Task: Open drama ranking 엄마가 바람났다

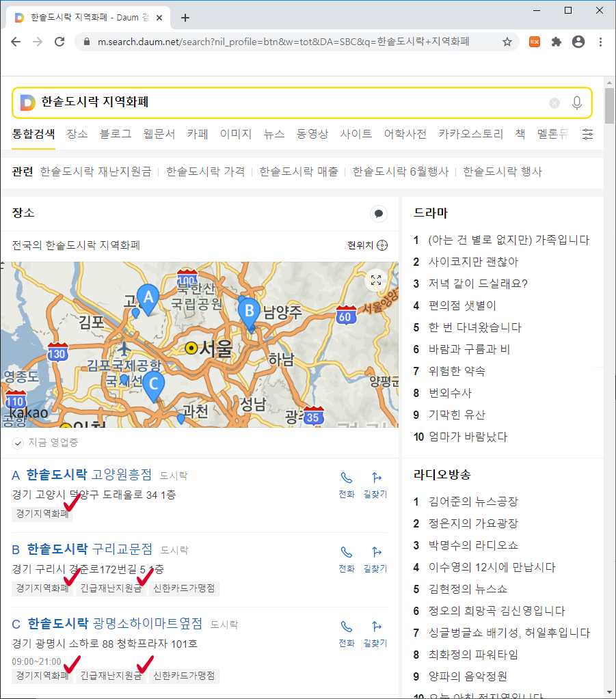Action: click(x=468, y=437)
